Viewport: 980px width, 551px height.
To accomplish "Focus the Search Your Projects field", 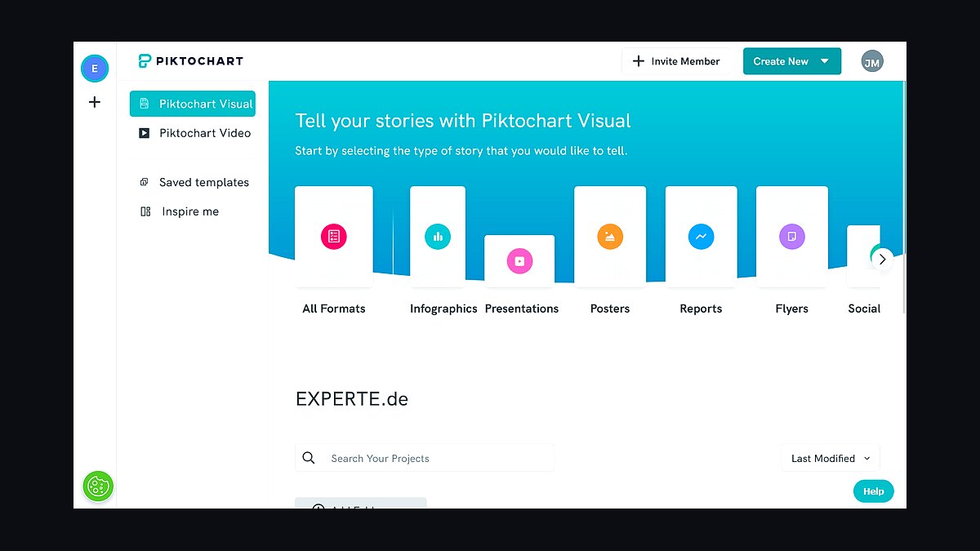I will [425, 458].
